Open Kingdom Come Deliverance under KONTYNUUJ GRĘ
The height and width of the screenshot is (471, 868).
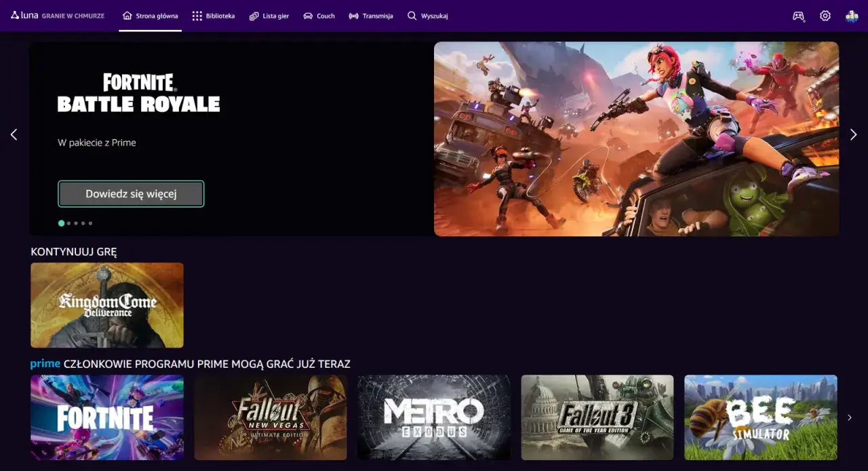(x=106, y=305)
